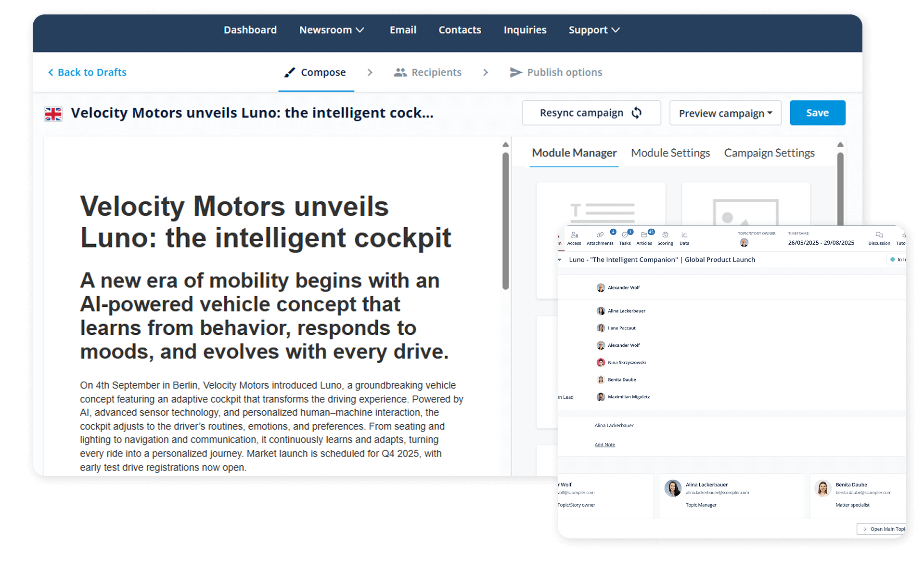Switch to the Module Settings tab
Viewport: 924px width, 562px height.
point(670,153)
